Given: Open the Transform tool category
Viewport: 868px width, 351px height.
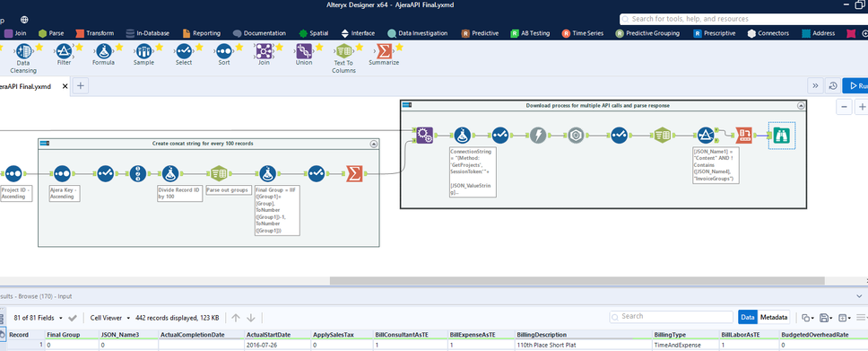Looking at the screenshot, I should (x=95, y=33).
